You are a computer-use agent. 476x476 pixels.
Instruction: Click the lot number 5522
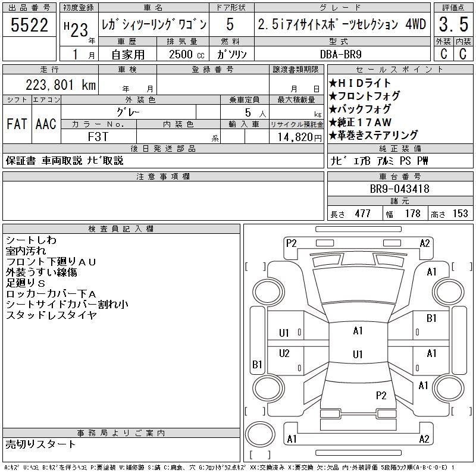point(29,26)
